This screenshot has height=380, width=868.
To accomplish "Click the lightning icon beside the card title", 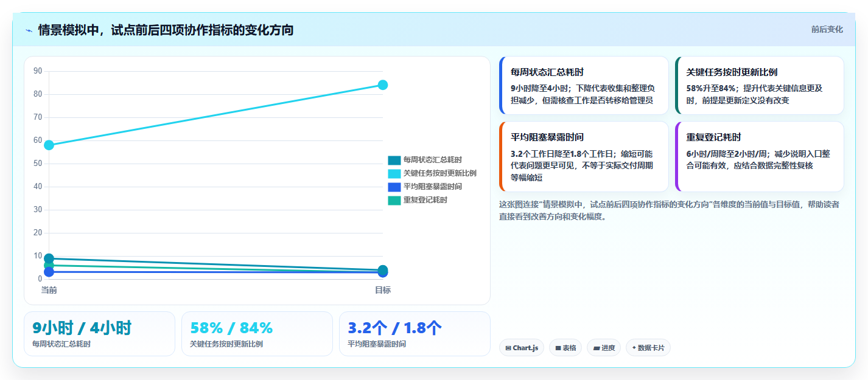I will (x=29, y=30).
